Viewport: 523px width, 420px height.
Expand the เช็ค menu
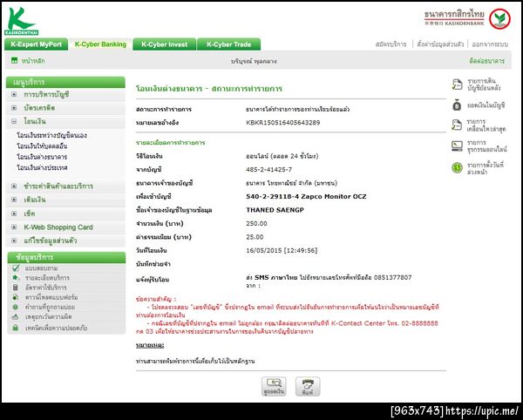14,213
